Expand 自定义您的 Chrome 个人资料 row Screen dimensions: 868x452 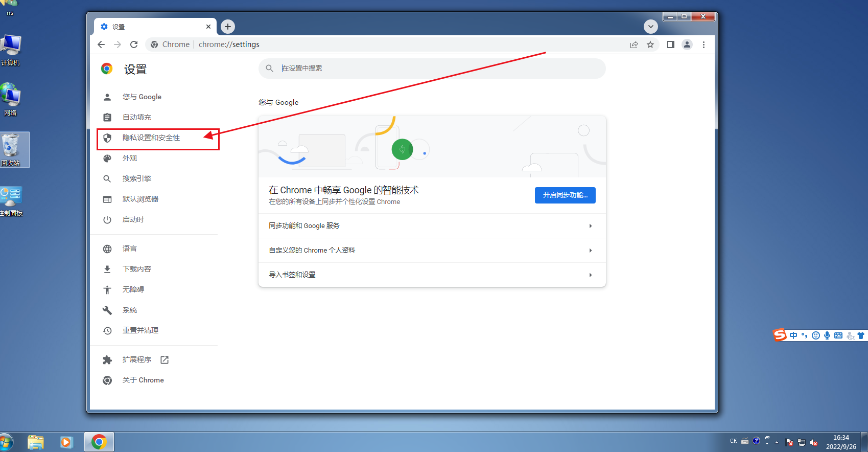tap(432, 250)
